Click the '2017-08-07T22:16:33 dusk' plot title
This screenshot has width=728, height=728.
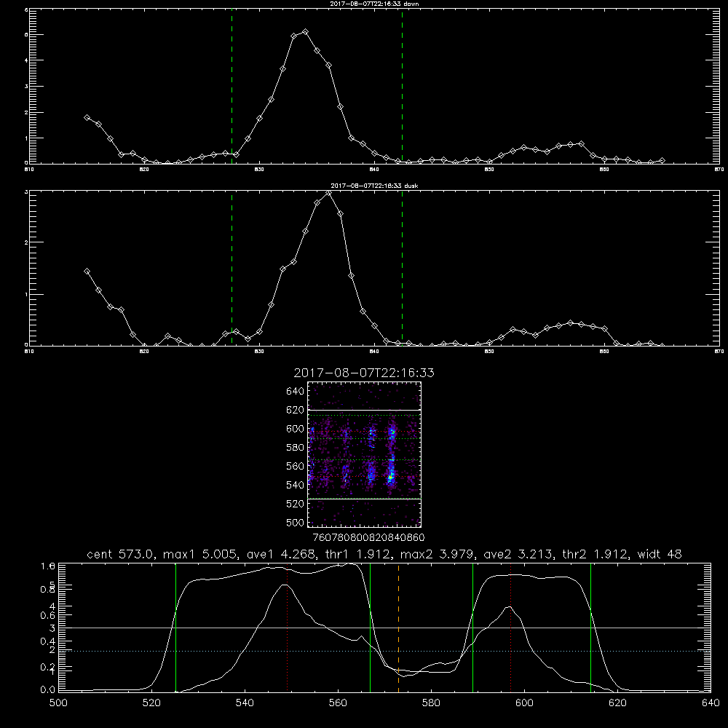(x=374, y=186)
